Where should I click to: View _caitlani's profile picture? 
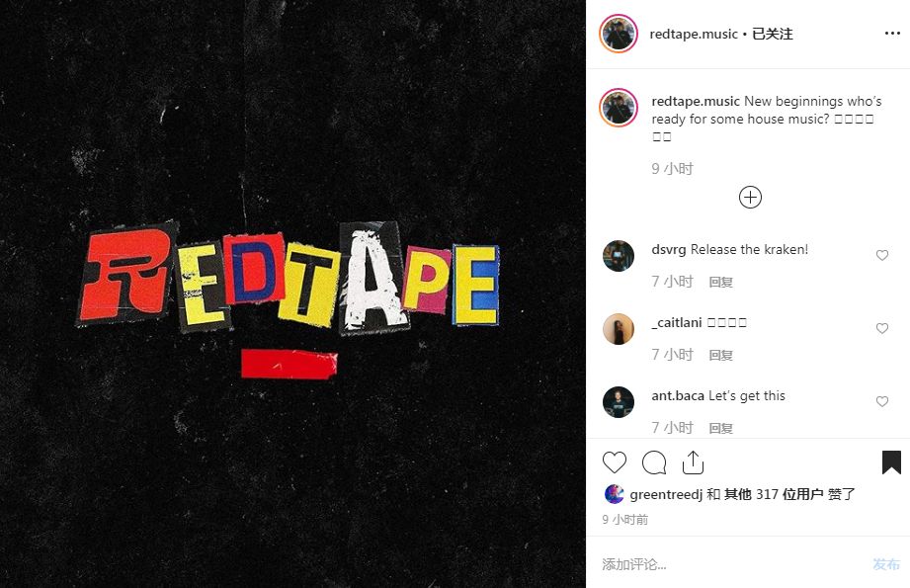619,328
